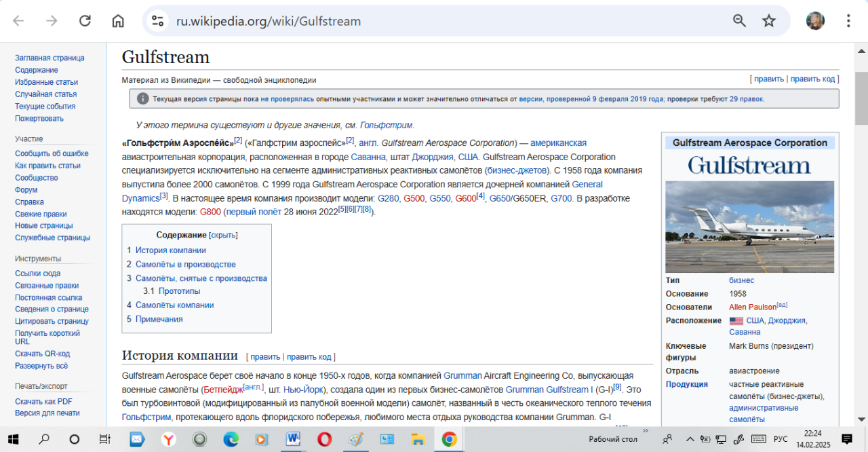The image size is (868, 452).
Task: Click the info icon in review notice
Action: 142,98
